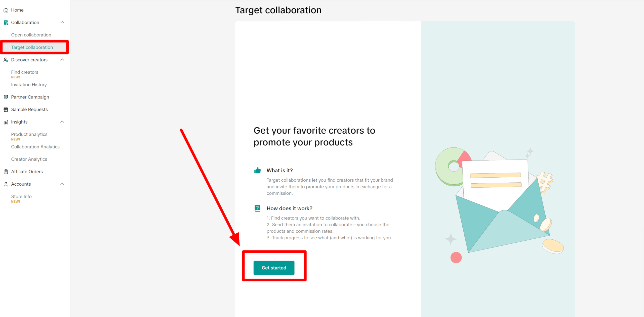Click the Collaboration sidebar icon

click(x=6, y=23)
